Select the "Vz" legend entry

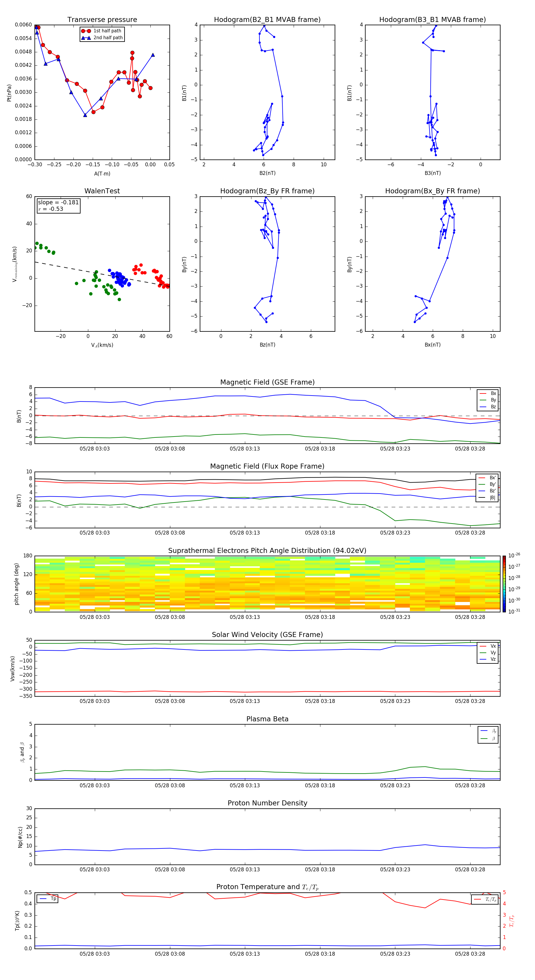click(488, 659)
